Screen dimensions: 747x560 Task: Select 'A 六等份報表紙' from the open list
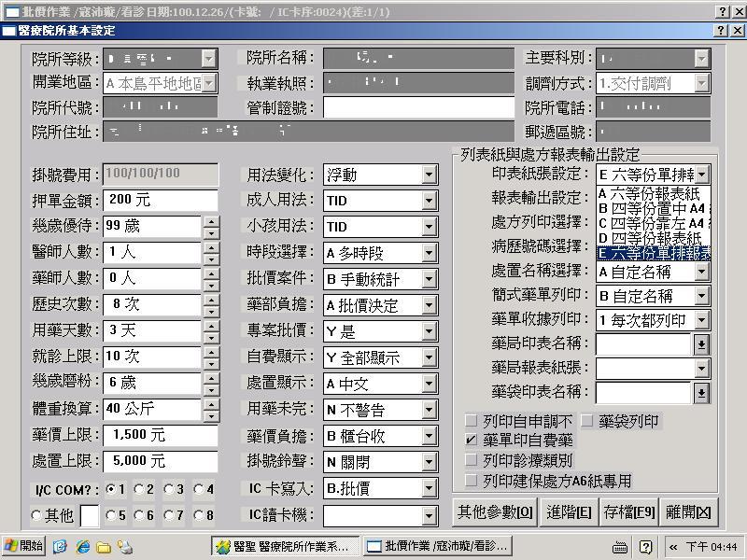pos(653,194)
